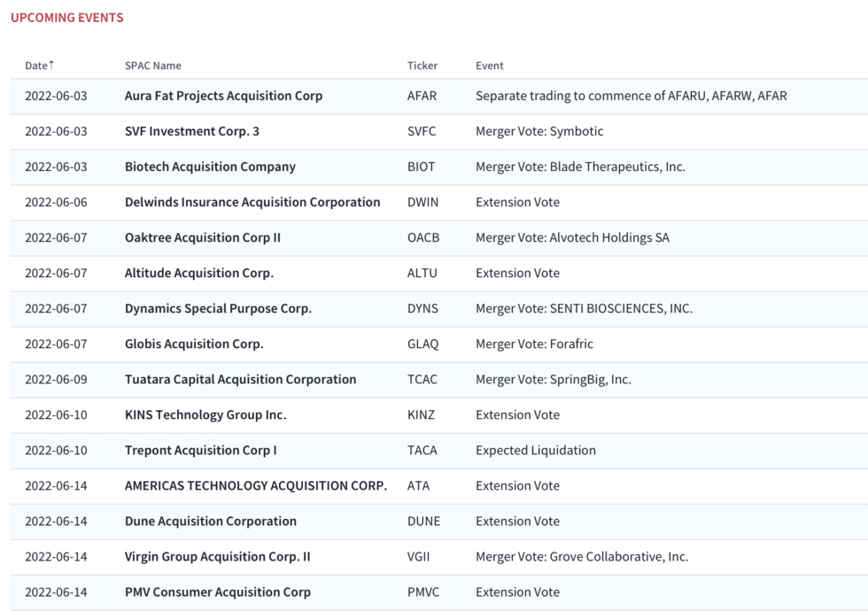Select the TACA ticker cell
The height and width of the screenshot is (611, 868).
422,450
